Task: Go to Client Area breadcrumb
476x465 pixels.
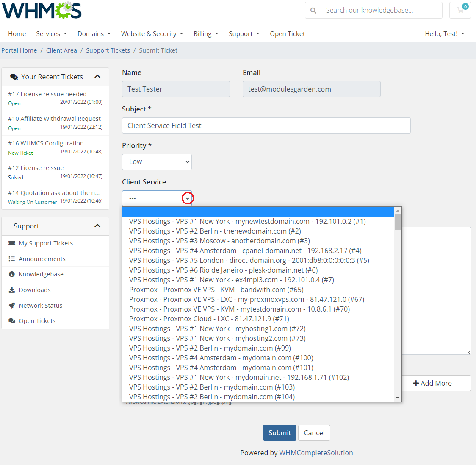Action: pos(61,50)
